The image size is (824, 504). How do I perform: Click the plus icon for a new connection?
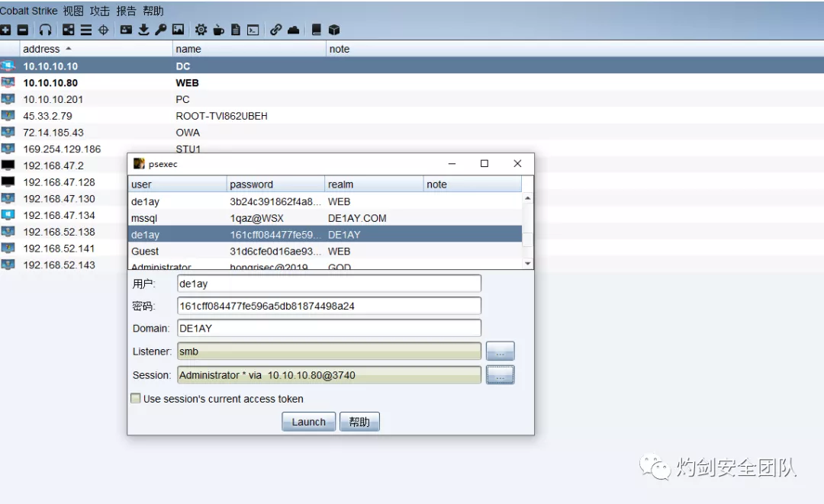5,30
